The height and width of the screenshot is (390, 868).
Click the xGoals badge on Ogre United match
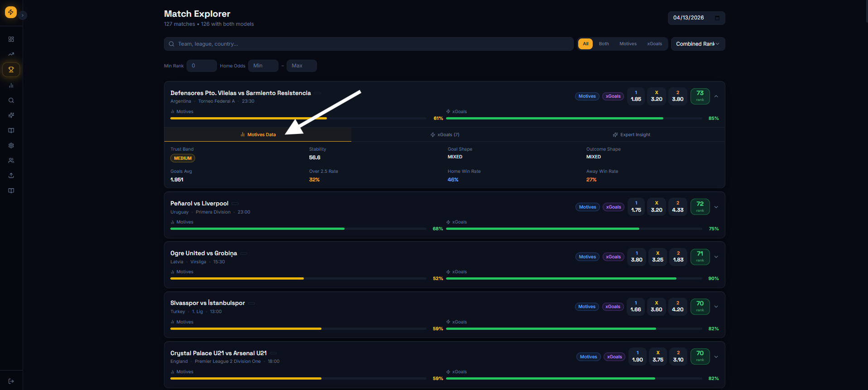tap(613, 257)
